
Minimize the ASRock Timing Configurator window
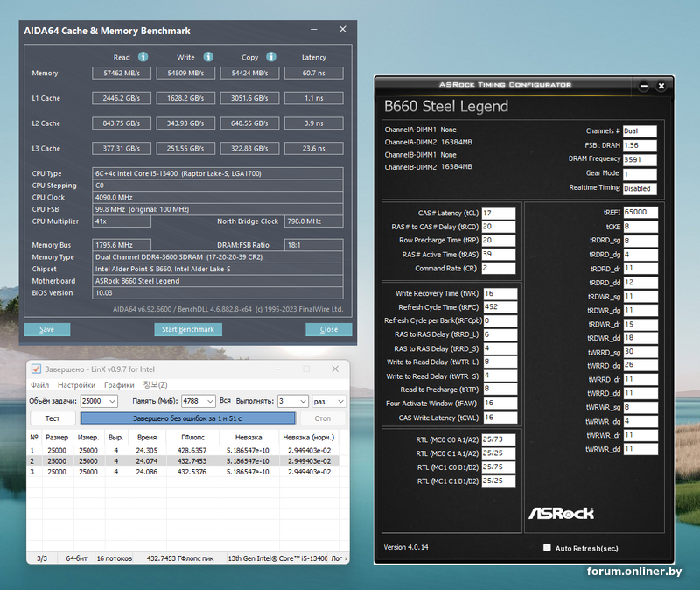point(644,86)
